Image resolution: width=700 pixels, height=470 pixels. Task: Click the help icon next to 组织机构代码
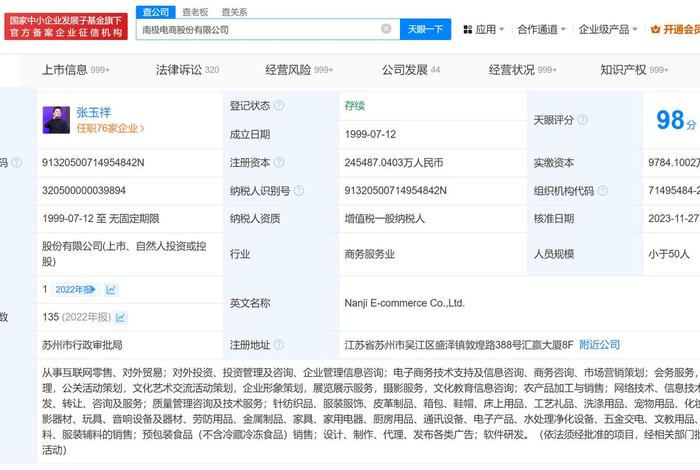(603, 191)
